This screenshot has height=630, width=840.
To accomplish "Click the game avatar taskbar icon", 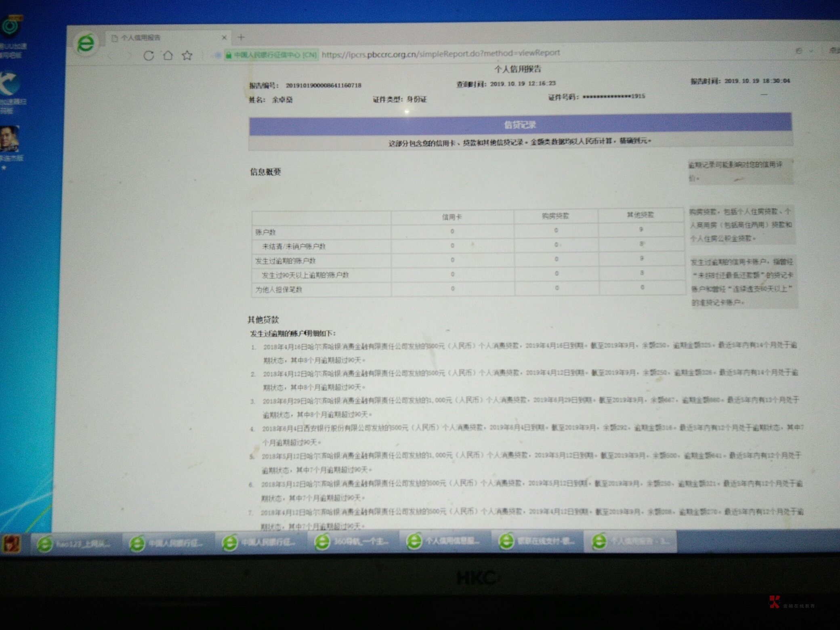I will [x=11, y=544].
